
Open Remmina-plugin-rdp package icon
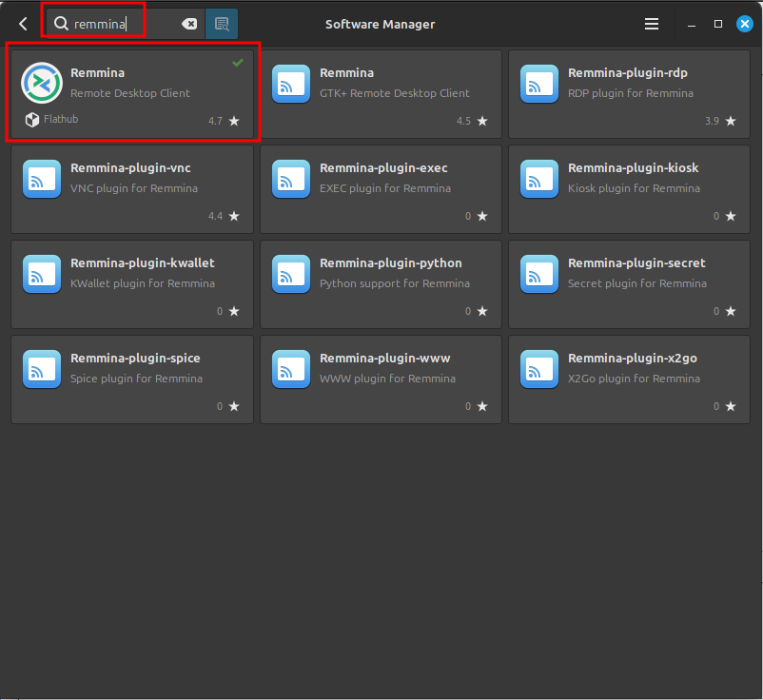[x=539, y=84]
